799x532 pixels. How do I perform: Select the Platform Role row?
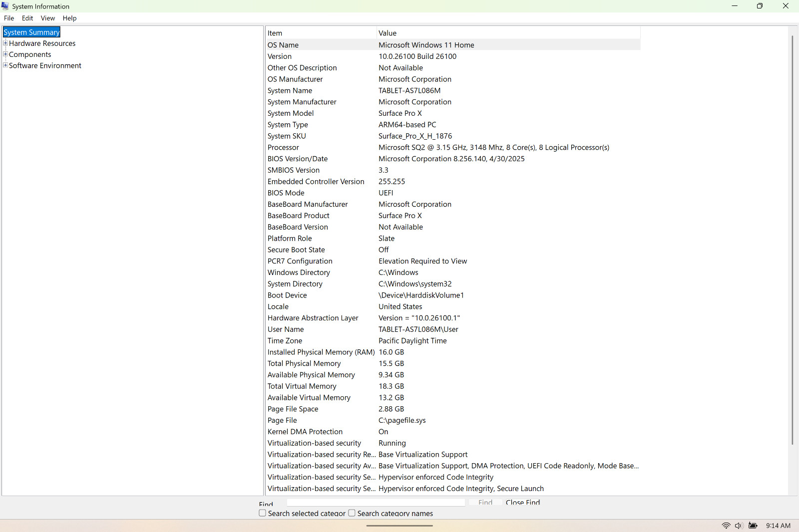(x=453, y=239)
